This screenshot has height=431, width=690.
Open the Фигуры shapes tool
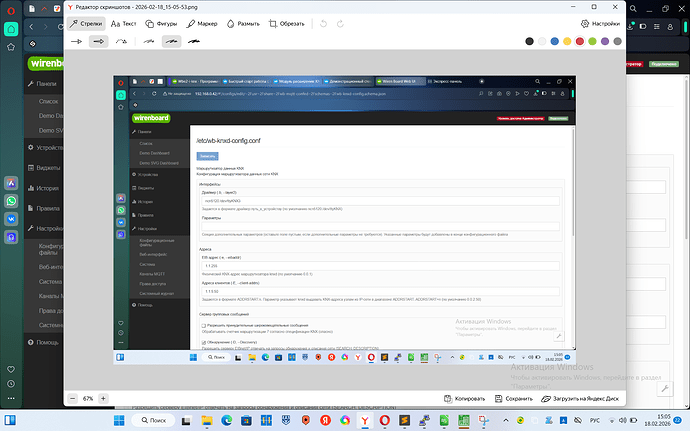(161, 24)
